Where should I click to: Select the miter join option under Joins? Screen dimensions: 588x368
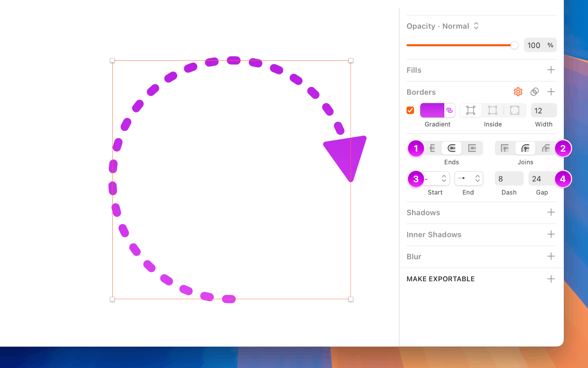coord(504,148)
